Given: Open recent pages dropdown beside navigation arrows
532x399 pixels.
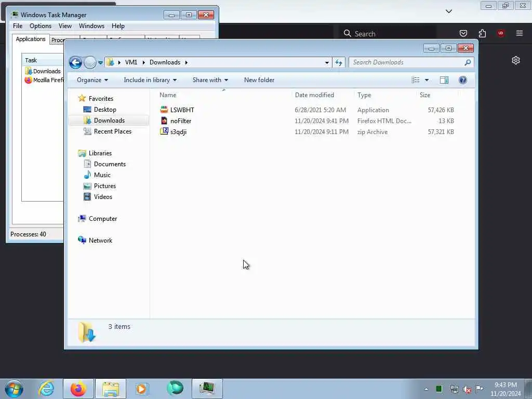Looking at the screenshot, I should point(100,62).
